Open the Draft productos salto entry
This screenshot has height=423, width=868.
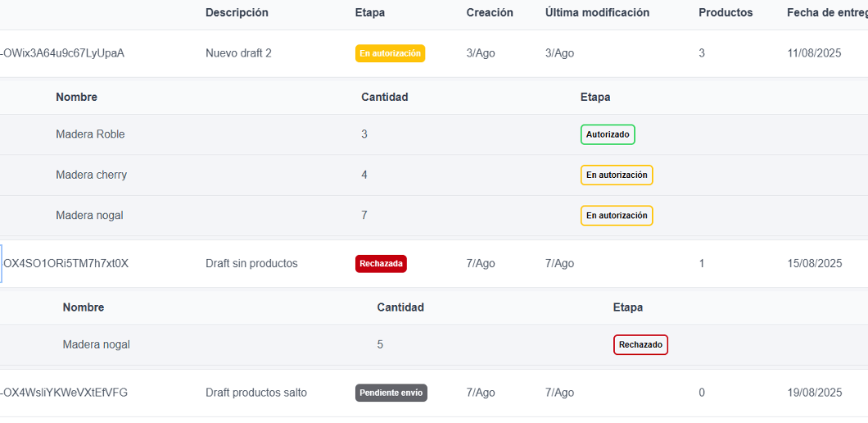coord(255,393)
